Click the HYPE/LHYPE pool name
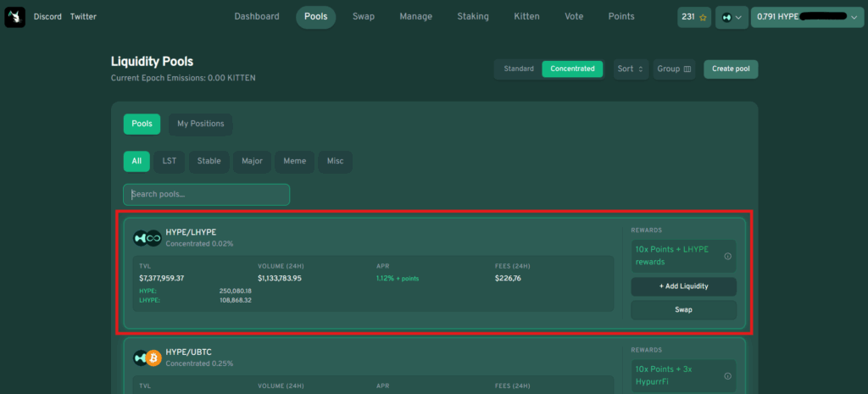This screenshot has height=394, width=868. coord(191,232)
